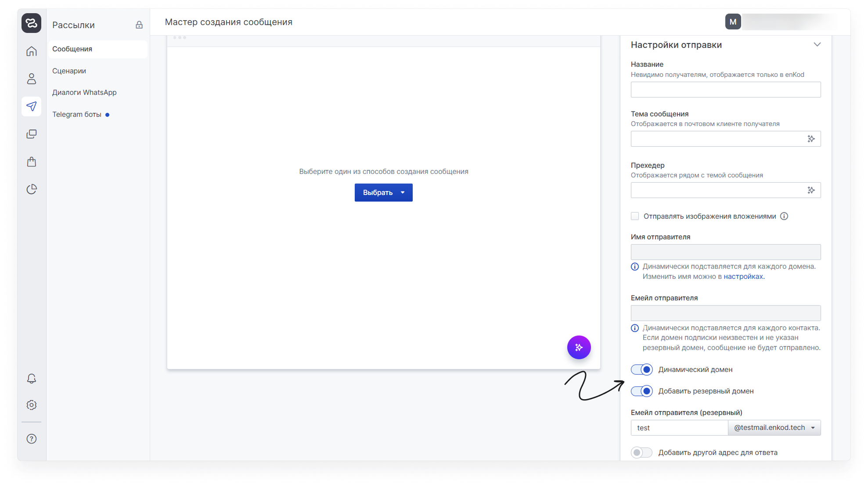Viewport: 868px width, 487px height.
Task: Open Сценарии menu item
Action: click(x=69, y=71)
